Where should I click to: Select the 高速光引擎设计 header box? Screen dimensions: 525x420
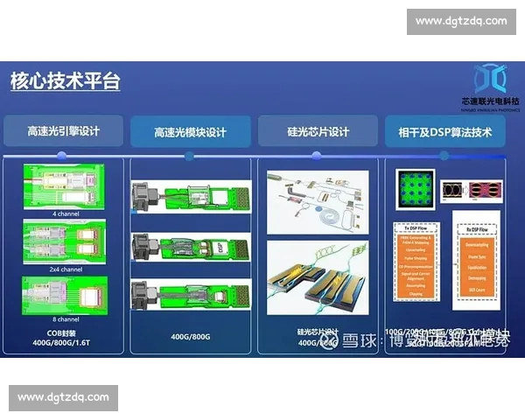pyautogui.click(x=63, y=130)
